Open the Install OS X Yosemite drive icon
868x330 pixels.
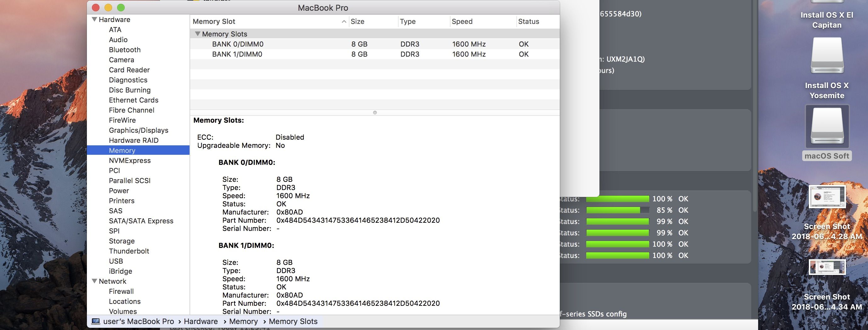point(827,56)
